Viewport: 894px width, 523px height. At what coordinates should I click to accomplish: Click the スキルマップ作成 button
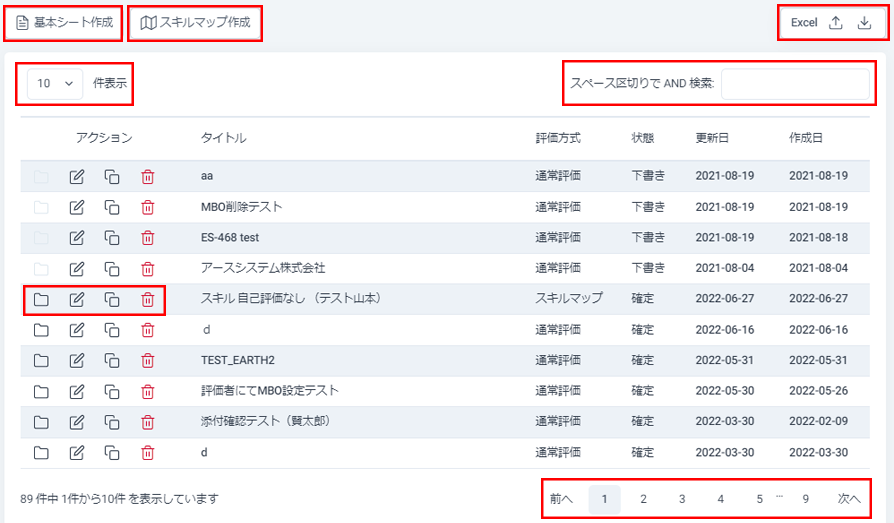(195, 22)
